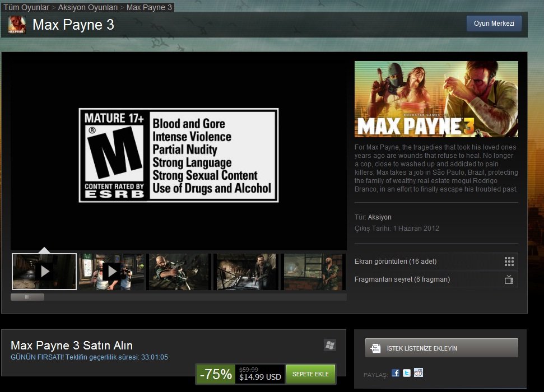Image resolution: width=544 pixels, height=392 pixels.
Task: Click the Max Payne 3 page title
Action: tap(73, 25)
